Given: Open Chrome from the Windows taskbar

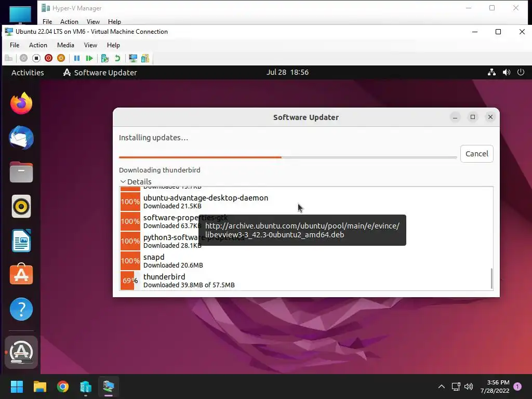Looking at the screenshot, I should pos(63,387).
